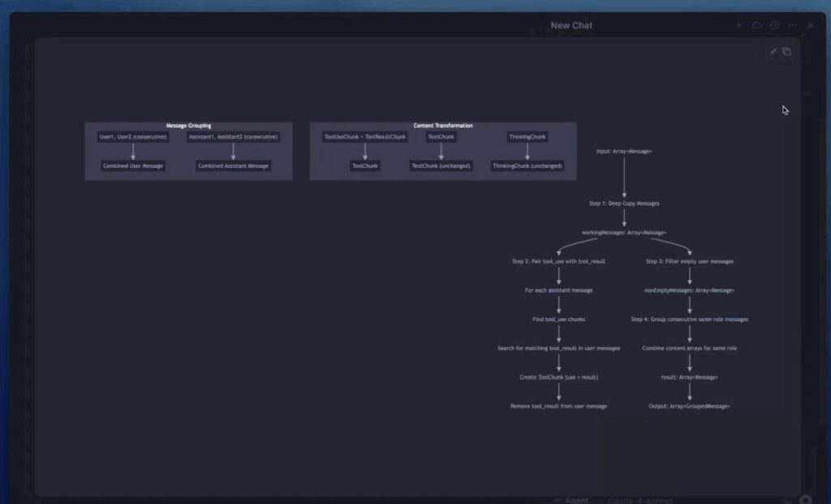Click Step 1: Deep Copy Messages node
The width and height of the screenshot is (831, 504).
624,204
